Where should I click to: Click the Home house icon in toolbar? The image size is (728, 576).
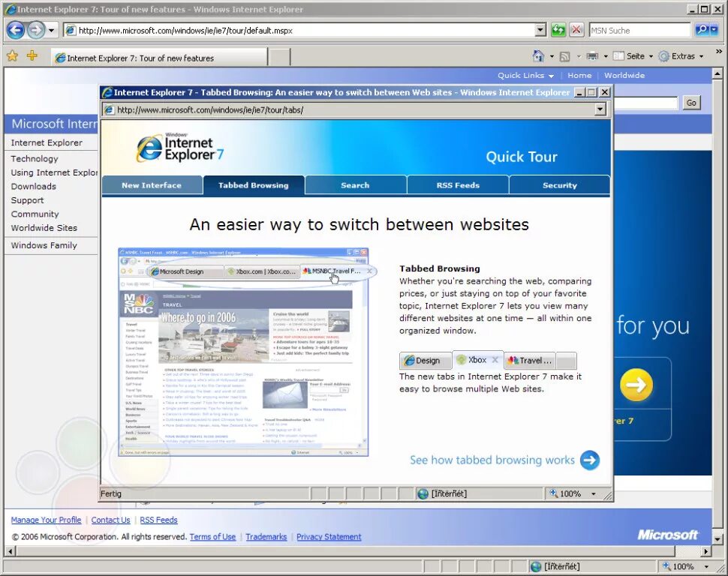pyautogui.click(x=538, y=56)
